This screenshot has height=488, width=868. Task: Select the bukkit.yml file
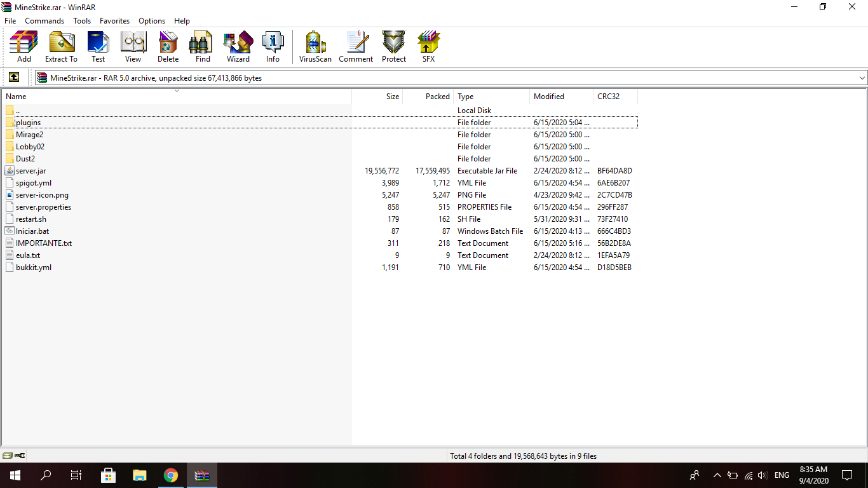(321, 268)
